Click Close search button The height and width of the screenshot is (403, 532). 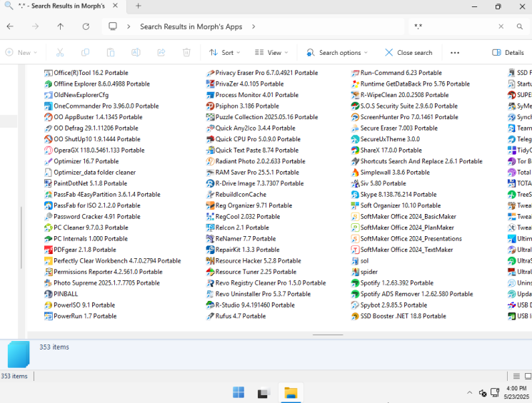[408, 53]
